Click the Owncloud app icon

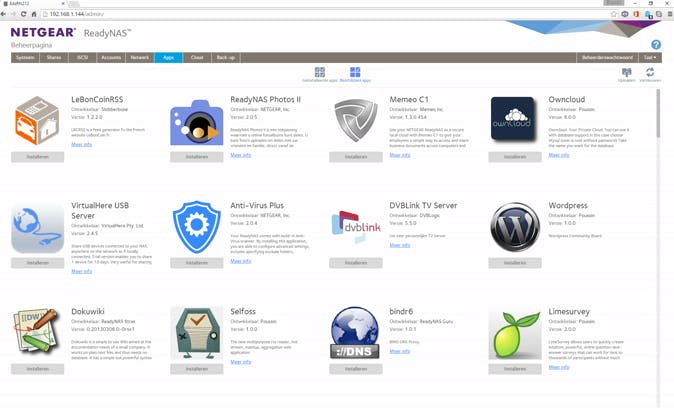514,119
